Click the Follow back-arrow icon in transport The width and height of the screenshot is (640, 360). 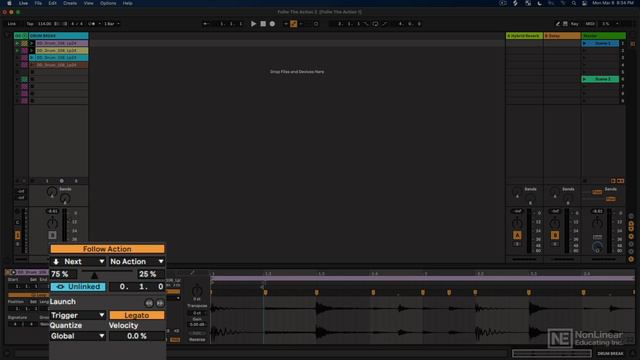point(206,24)
